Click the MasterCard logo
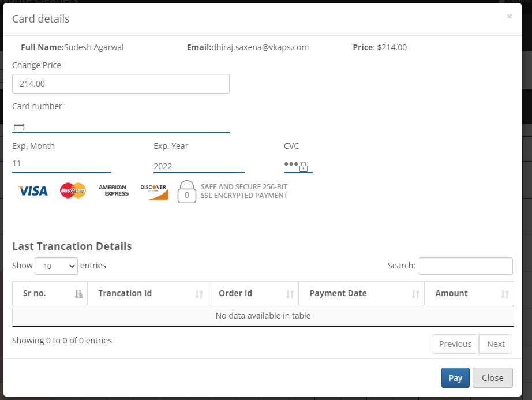 73,190
